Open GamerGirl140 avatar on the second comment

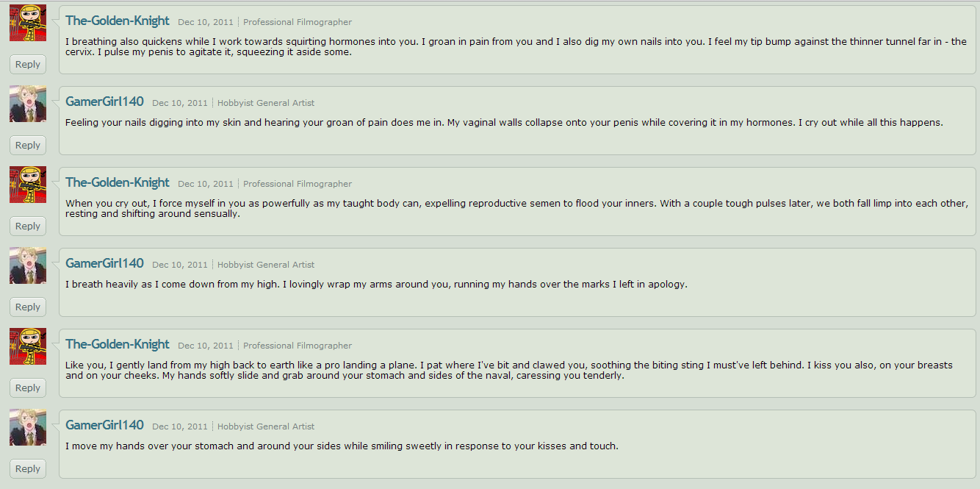[x=28, y=104]
